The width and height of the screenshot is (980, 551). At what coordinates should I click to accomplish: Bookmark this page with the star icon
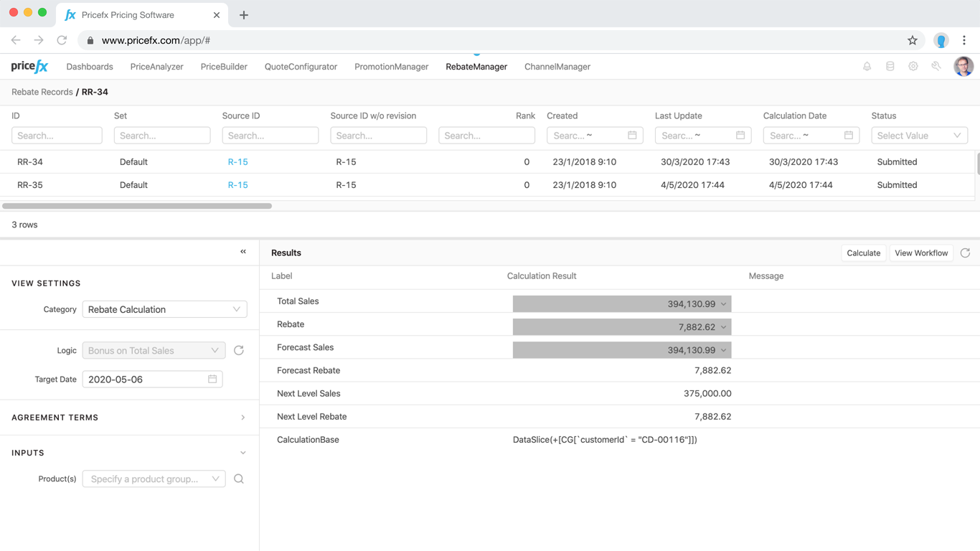pos(912,41)
